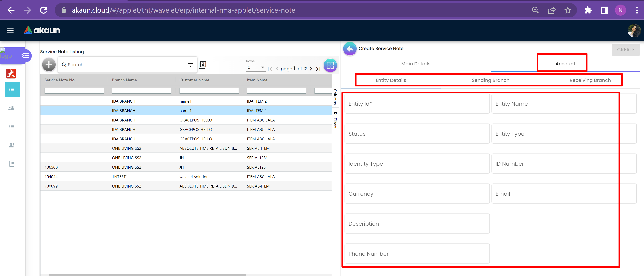
Task: Click the copy pages icon next to search
Action: [202, 65]
